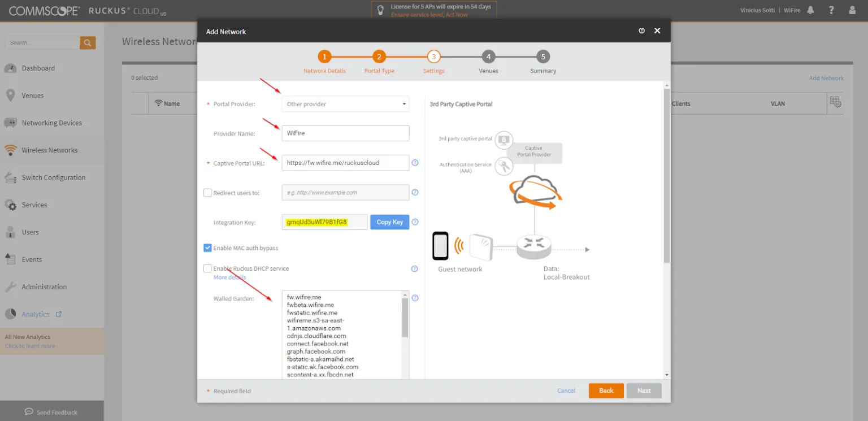Open Switch Configuration icon

click(10, 177)
